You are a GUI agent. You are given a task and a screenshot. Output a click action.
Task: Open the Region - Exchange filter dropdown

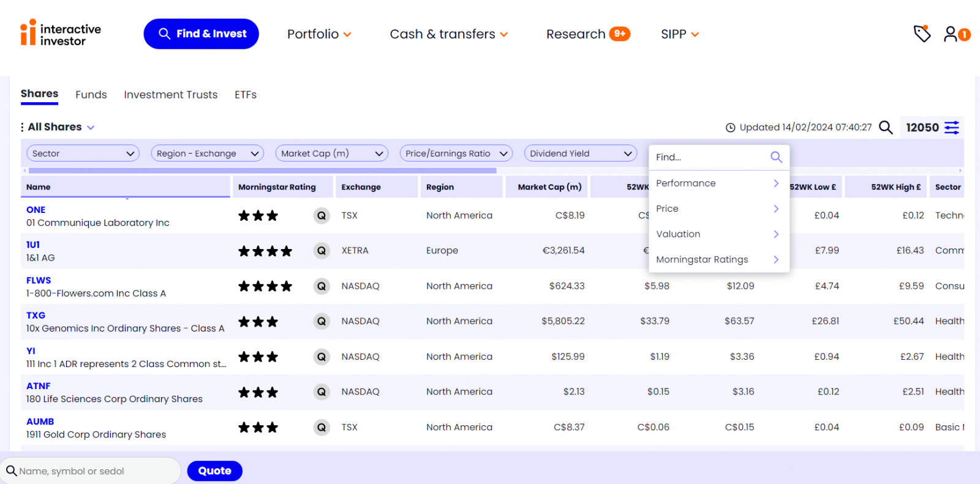(x=207, y=154)
